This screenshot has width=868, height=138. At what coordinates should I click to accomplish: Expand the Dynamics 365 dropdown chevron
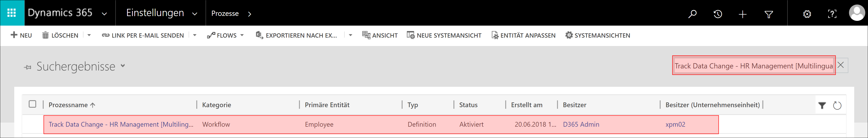click(104, 14)
